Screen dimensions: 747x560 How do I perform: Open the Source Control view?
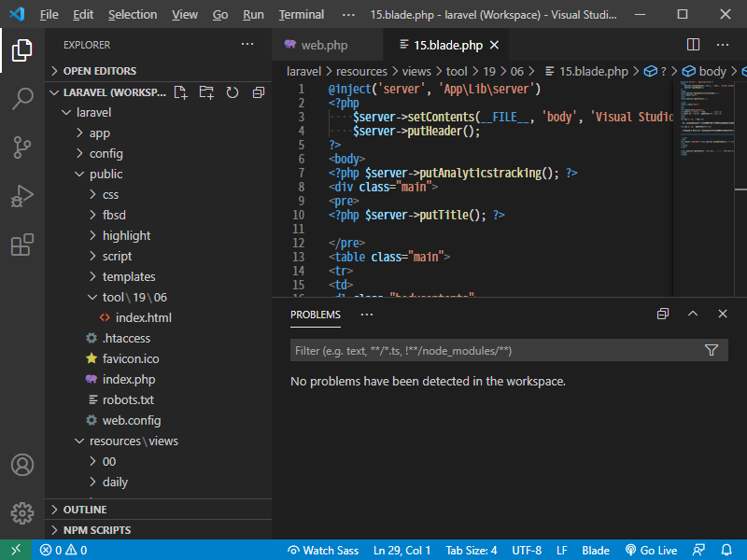[22, 147]
